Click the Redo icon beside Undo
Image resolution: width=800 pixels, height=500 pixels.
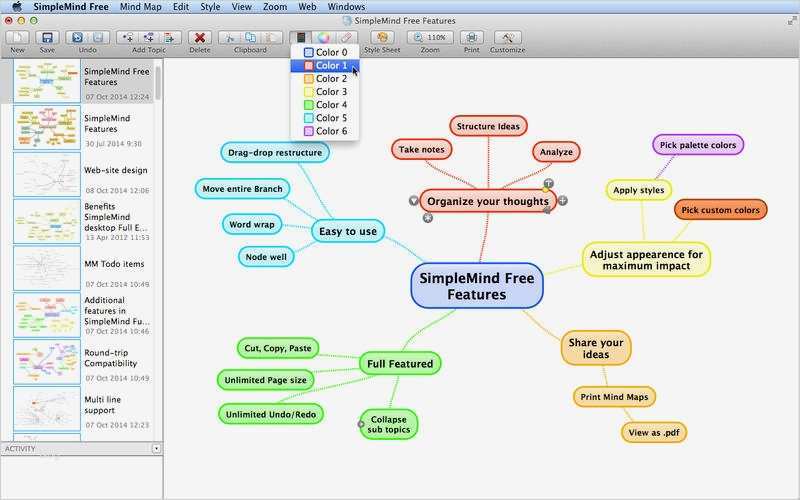click(98, 38)
